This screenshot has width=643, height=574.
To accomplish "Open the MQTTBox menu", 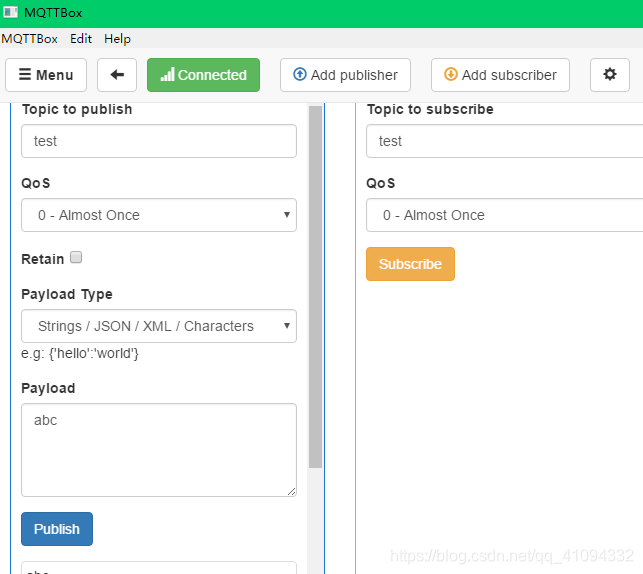I will click(x=30, y=39).
